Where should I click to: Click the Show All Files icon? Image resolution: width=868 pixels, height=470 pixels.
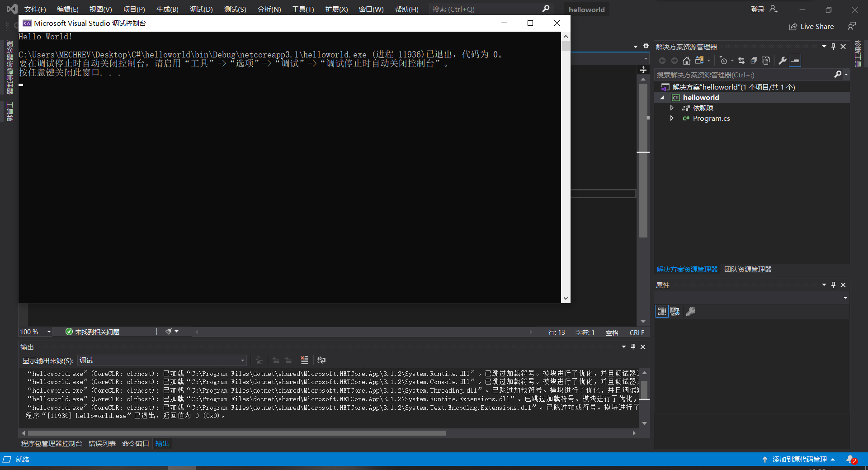766,61
